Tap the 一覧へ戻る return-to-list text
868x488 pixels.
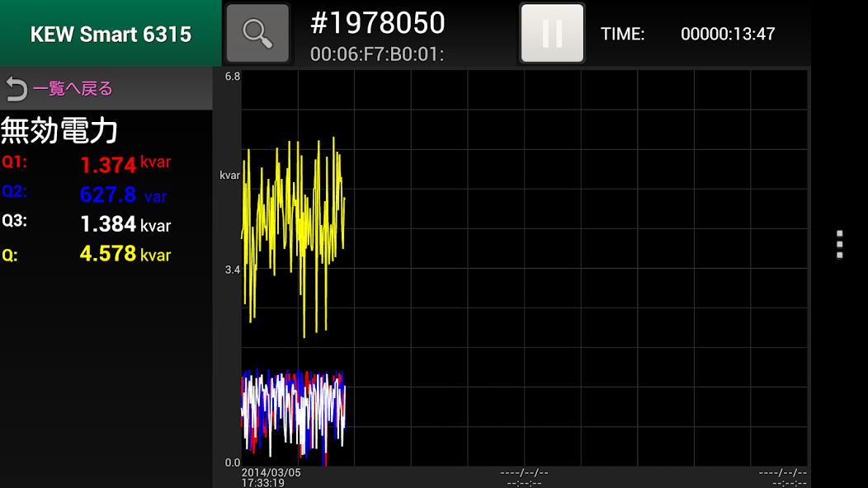coord(73,88)
